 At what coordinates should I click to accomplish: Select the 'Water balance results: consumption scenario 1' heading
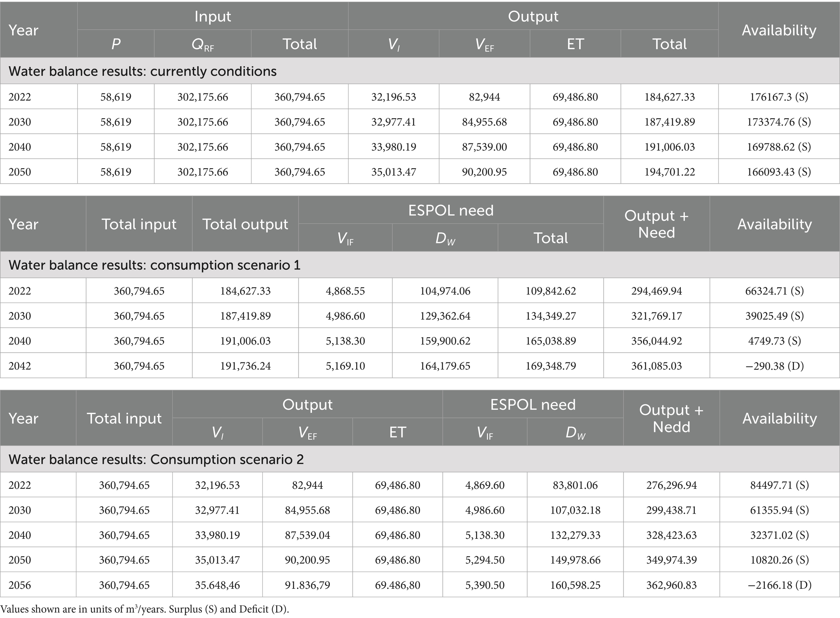[x=154, y=265]
